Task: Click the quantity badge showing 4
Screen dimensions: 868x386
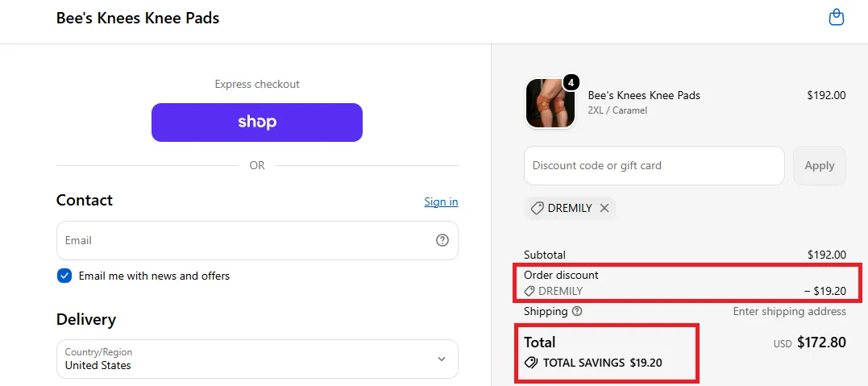Action: [571, 83]
